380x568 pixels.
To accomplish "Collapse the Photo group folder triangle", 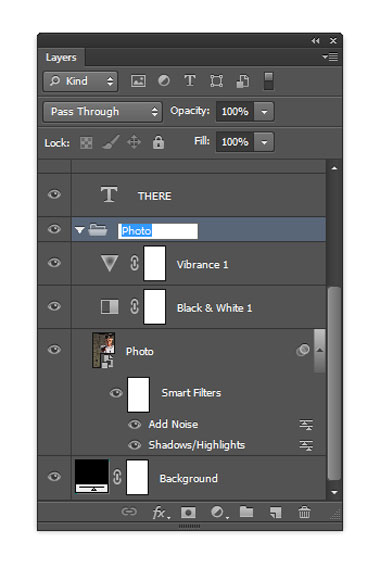I will point(80,230).
